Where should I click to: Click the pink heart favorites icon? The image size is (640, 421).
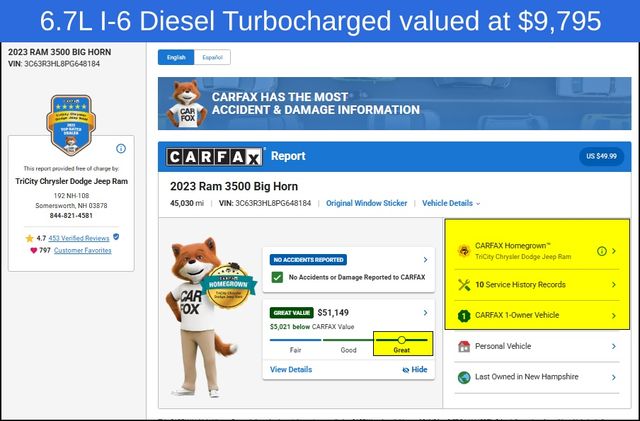click(33, 250)
